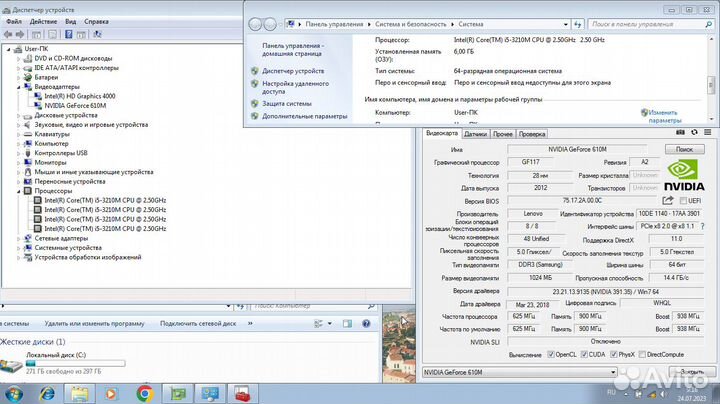This screenshot has width=720, height=404.
Task: Click the GPU-Z refresh icon
Action: click(694, 132)
